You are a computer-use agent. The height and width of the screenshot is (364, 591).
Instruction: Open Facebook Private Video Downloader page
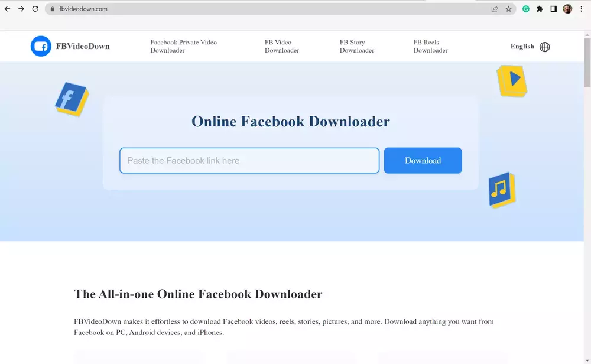click(184, 46)
